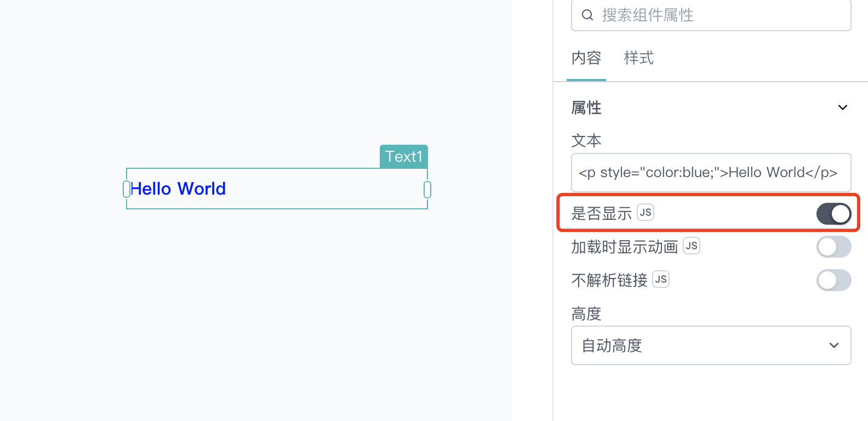This screenshot has height=421, width=868.
Task: Click the JS icon beside 是否显示
Action: coord(646,212)
